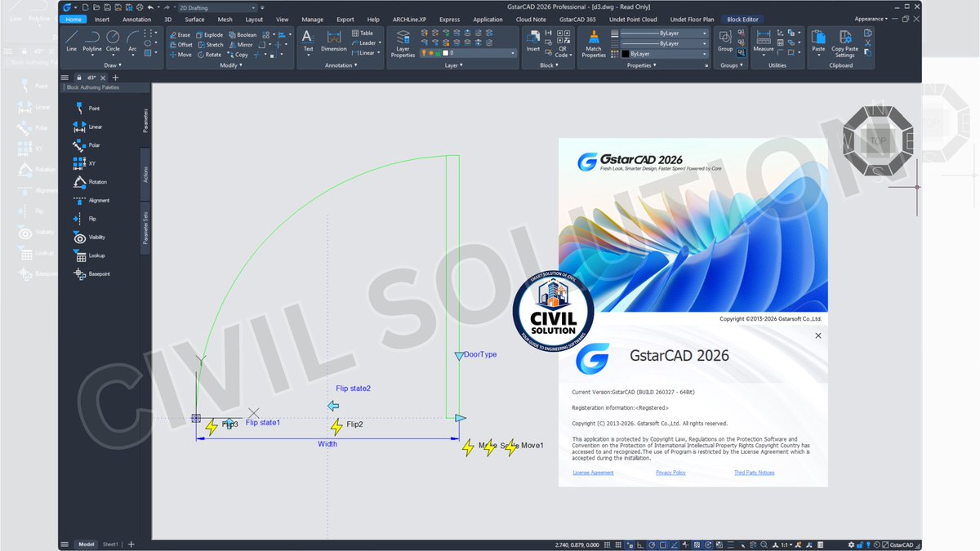Add a Polar parameter from palette
This screenshot has height=551, width=980.
coord(87,144)
